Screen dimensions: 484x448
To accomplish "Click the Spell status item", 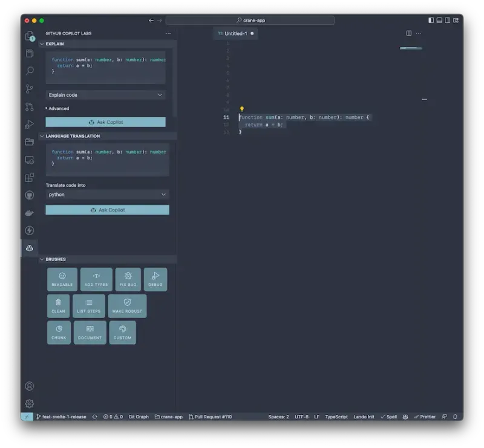I will 389,417.
